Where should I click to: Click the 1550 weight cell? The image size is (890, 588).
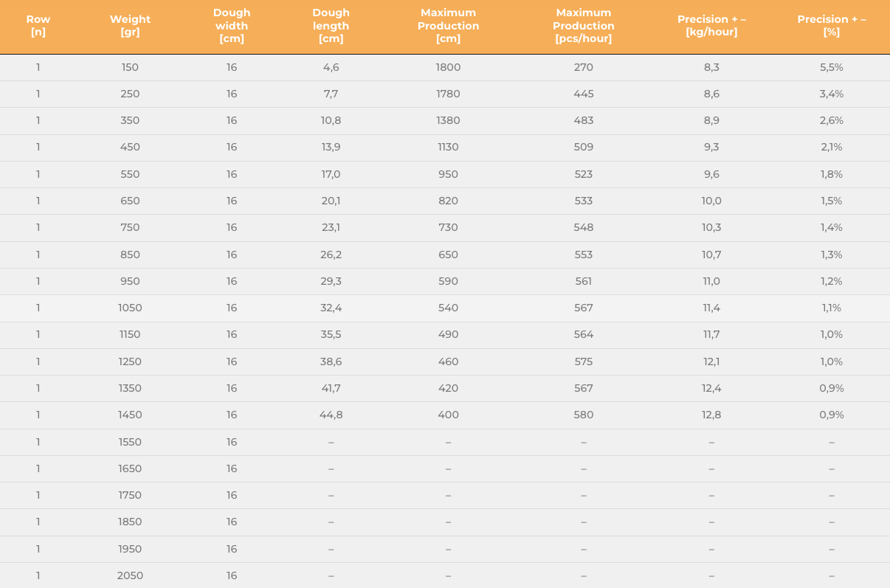point(130,442)
